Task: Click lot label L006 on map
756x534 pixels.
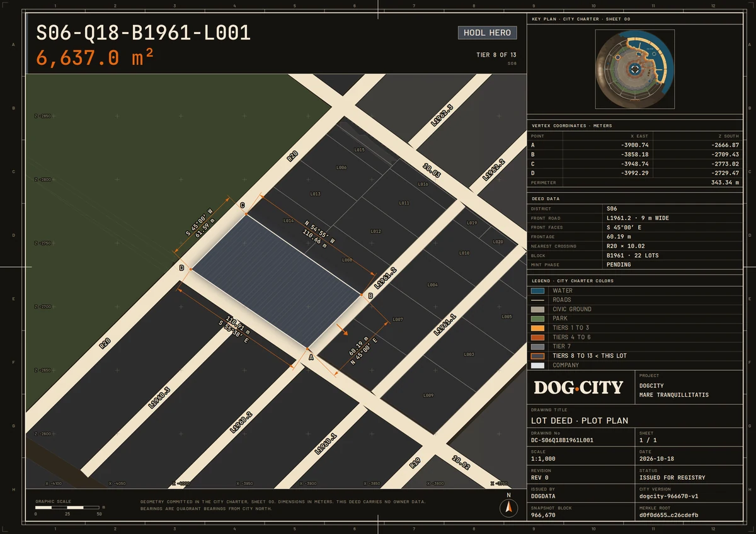Action: (341, 168)
